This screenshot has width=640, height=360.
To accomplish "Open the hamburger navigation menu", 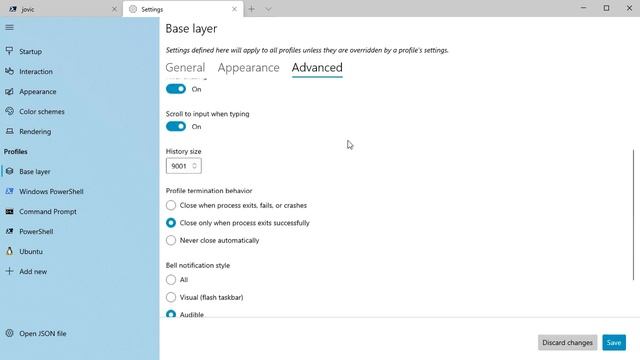I will (9, 27).
